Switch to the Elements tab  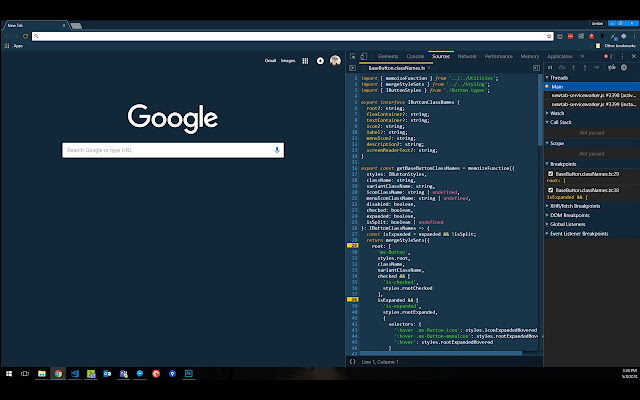388,56
